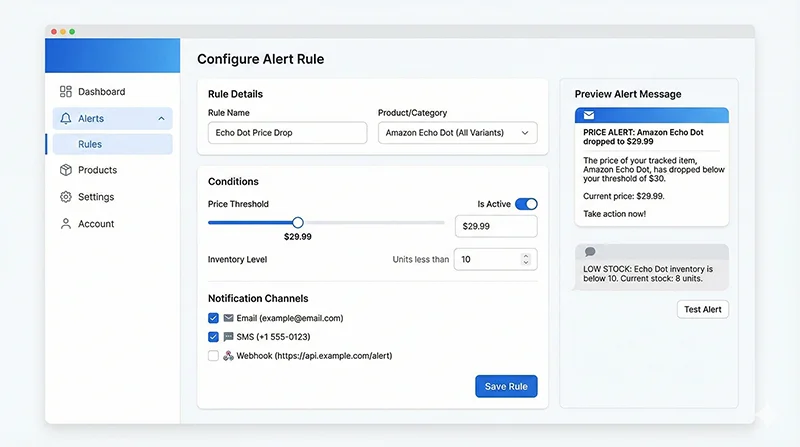
Task: Click the 'dropped below your threshold' paragraph
Action: click(x=654, y=169)
